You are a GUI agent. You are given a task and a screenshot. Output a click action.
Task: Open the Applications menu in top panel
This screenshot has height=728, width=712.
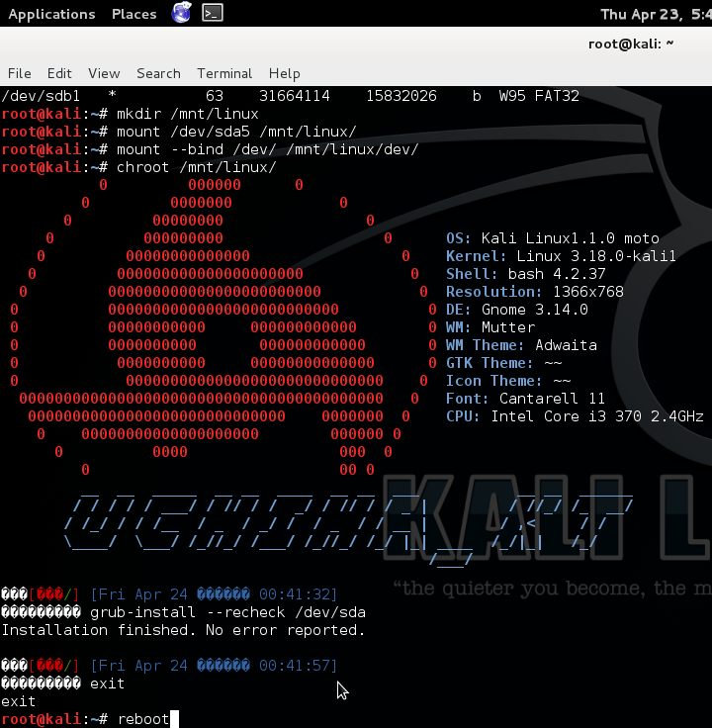pyautogui.click(x=51, y=14)
